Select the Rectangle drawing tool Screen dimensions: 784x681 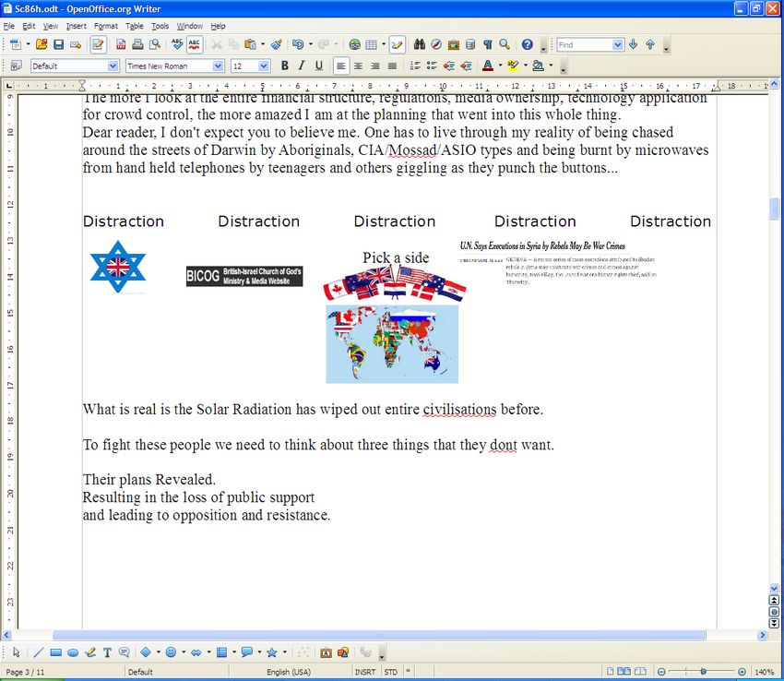(56, 652)
